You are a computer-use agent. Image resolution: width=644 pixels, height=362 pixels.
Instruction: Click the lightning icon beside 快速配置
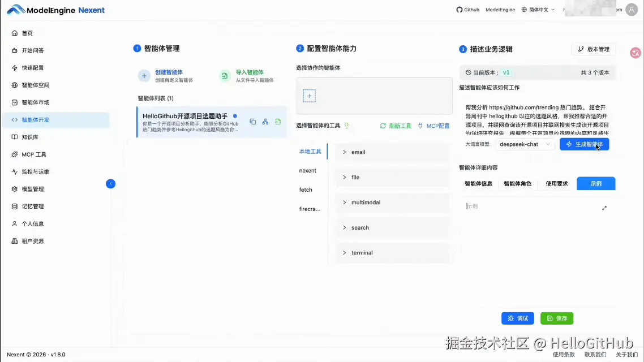tap(15, 68)
